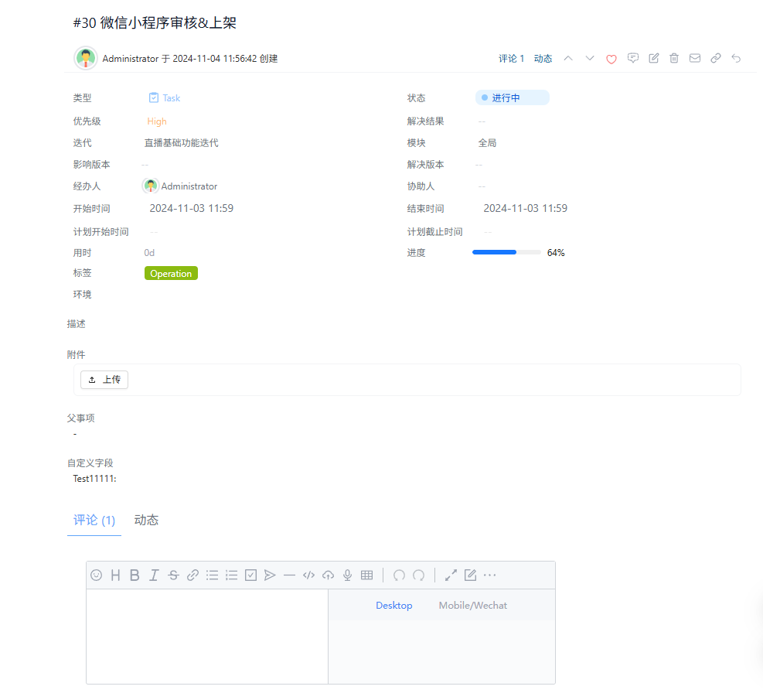Image resolution: width=763 pixels, height=700 pixels.
Task: Redo edit in comment editor
Action: [x=418, y=575]
